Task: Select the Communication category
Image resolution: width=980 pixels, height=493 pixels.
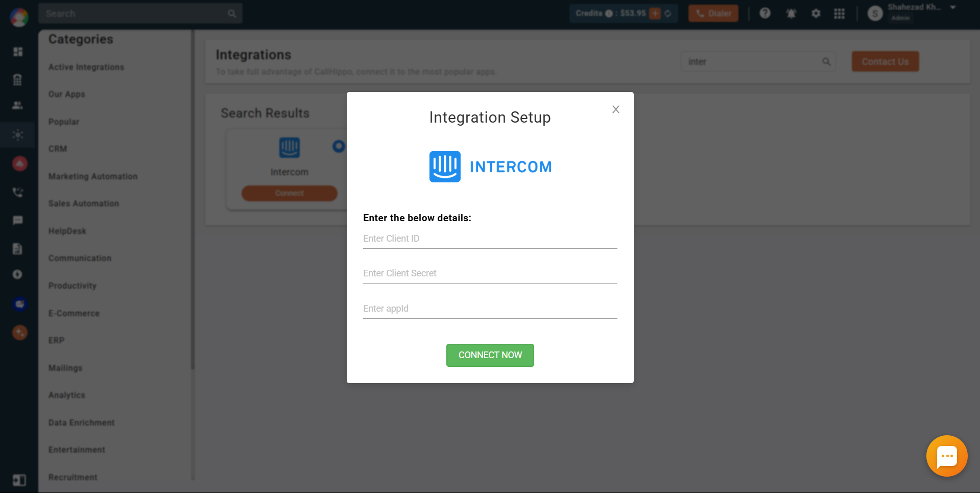Action: (x=80, y=258)
